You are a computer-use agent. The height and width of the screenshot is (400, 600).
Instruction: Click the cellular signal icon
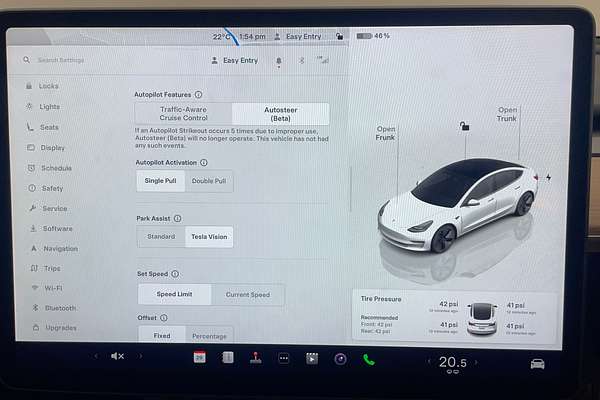323,60
